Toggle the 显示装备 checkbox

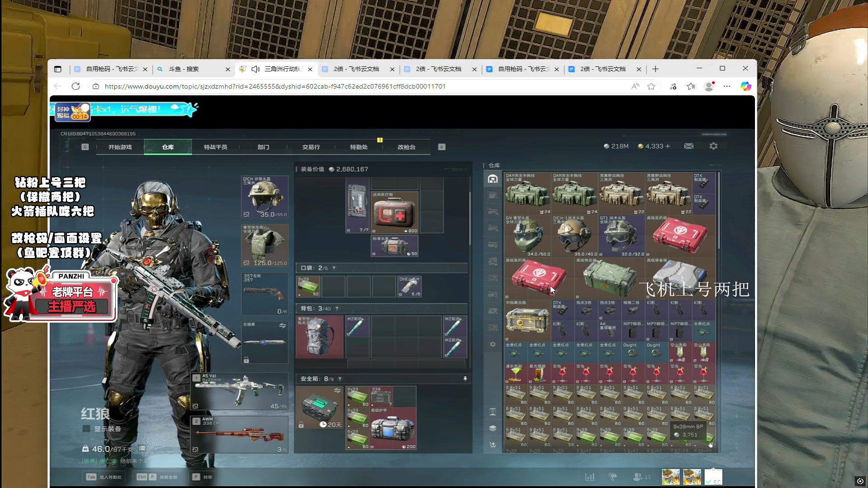86,429
